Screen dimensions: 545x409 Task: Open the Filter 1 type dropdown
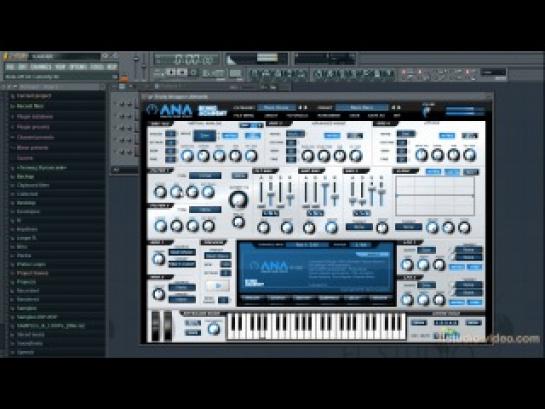point(205,175)
